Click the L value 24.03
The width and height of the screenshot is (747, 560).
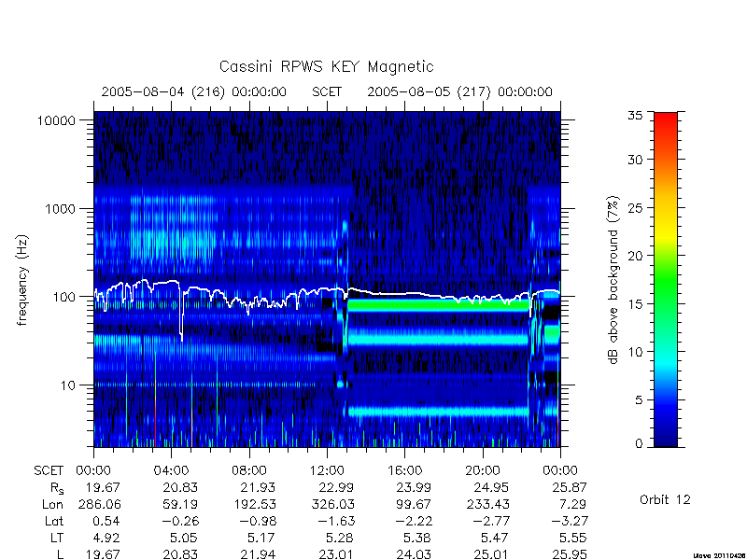point(414,554)
